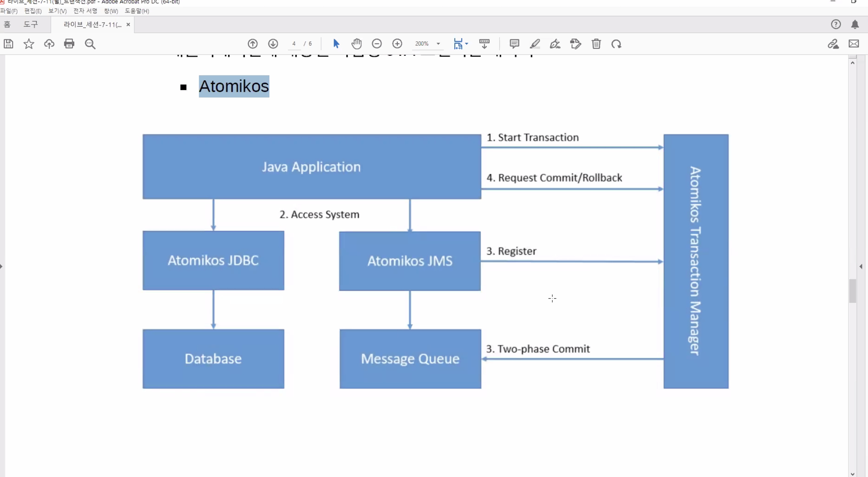Select the 라이브_세션-7-11 document tab

click(92, 24)
